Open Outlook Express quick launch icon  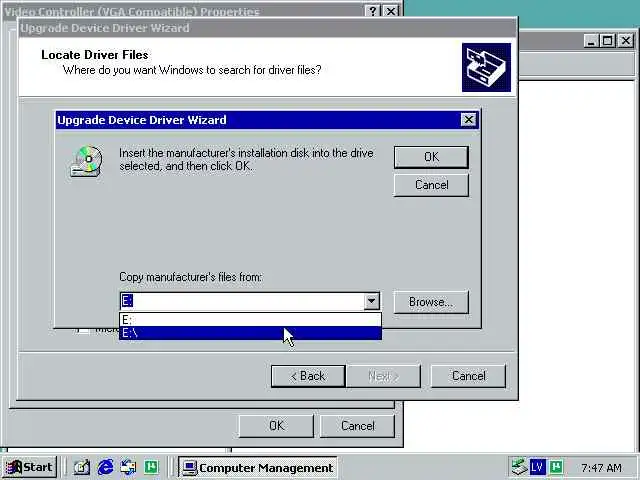click(x=128, y=467)
